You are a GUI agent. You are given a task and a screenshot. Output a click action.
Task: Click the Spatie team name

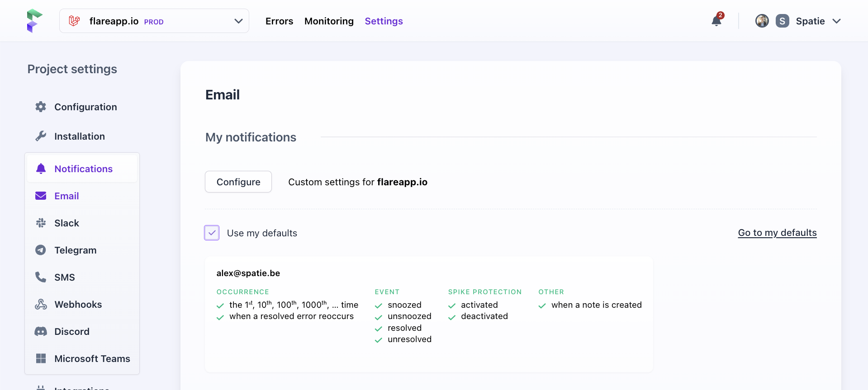(810, 21)
